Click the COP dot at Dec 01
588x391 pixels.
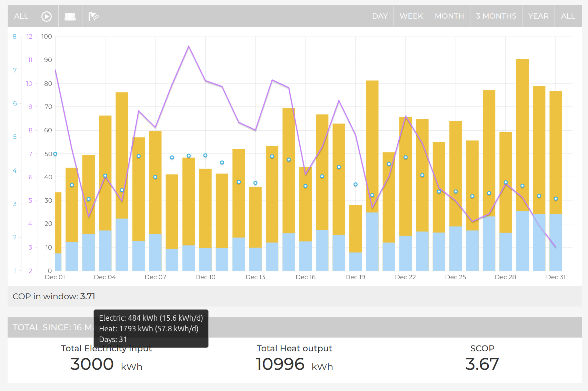(55, 154)
